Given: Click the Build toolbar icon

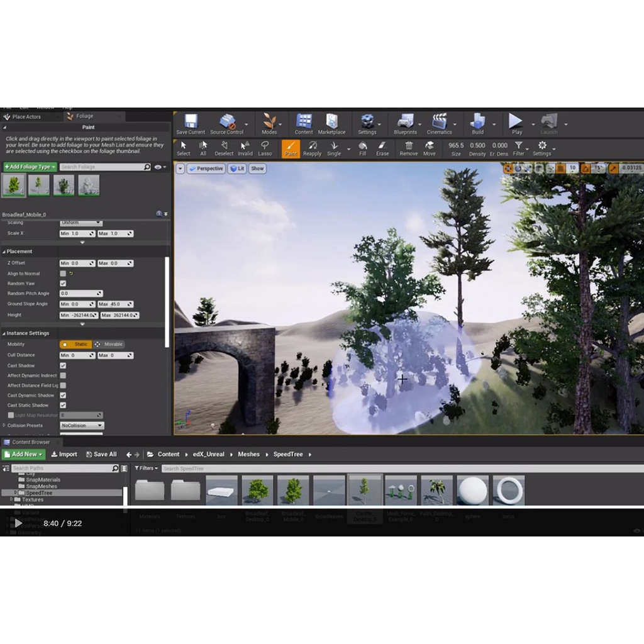Looking at the screenshot, I should point(478,124).
